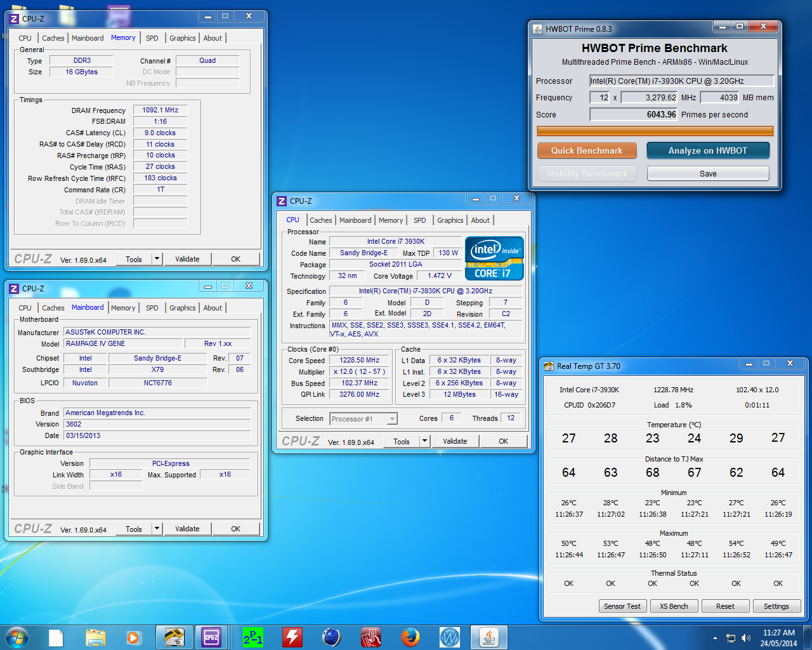Select the Core Voltage value 1.472 V
812x650 pixels.
pyautogui.click(x=440, y=275)
